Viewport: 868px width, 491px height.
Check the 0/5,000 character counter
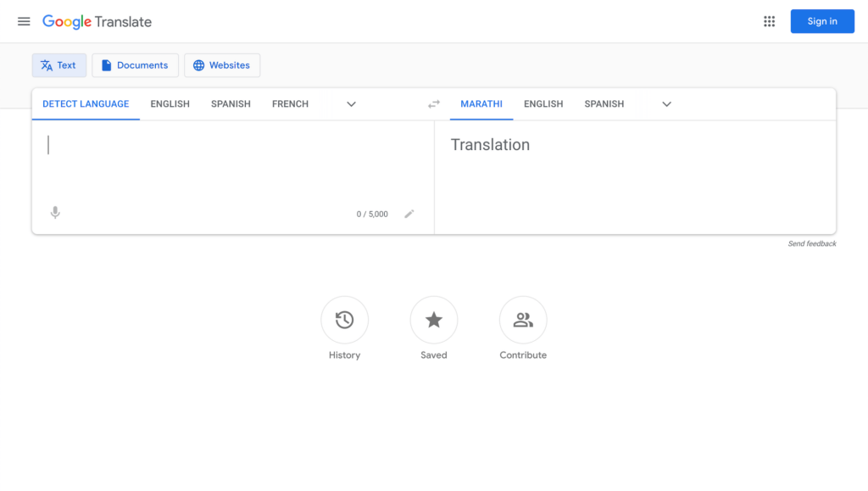(370, 214)
